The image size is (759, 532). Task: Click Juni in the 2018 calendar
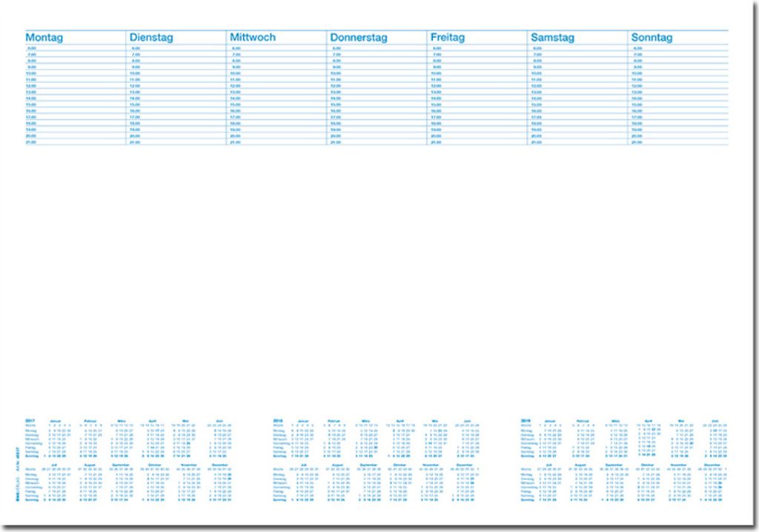coord(465,420)
